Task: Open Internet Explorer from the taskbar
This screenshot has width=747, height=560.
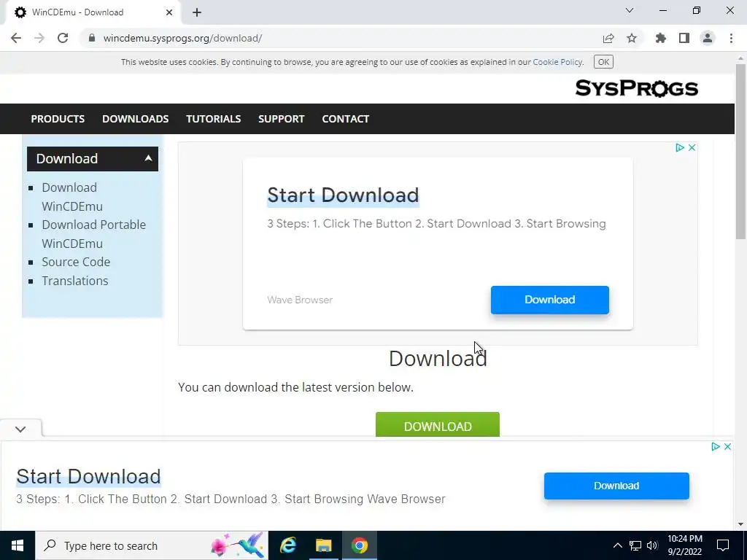Action: coord(288,545)
